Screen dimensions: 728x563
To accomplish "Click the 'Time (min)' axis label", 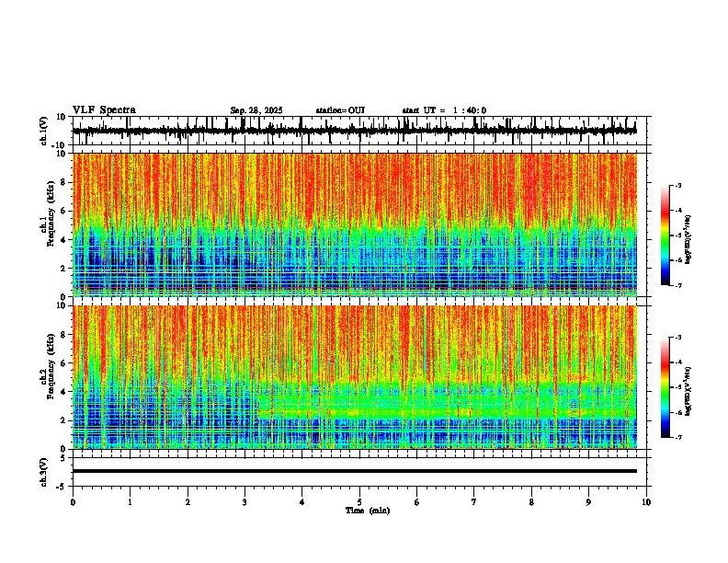I will [368, 511].
